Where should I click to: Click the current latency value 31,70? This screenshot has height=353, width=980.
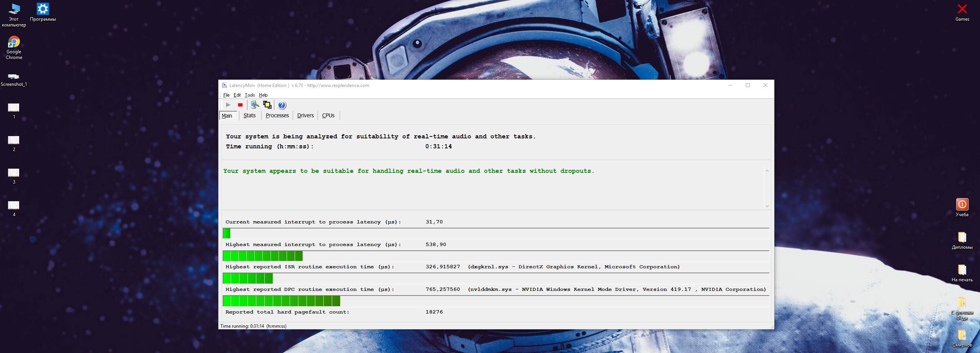(434, 222)
